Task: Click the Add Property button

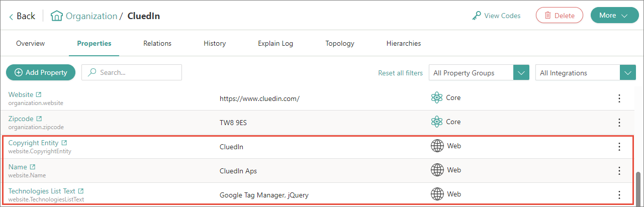Action: coord(41,72)
